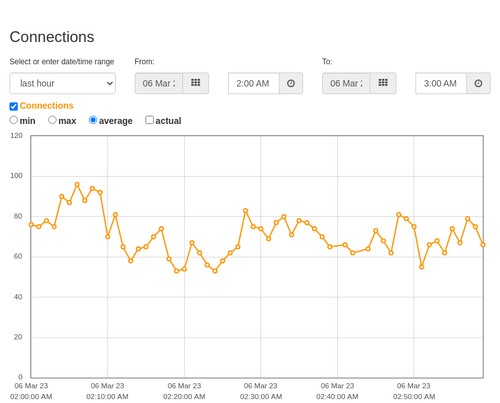Uncheck the Connections series checkbox

[14, 106]
